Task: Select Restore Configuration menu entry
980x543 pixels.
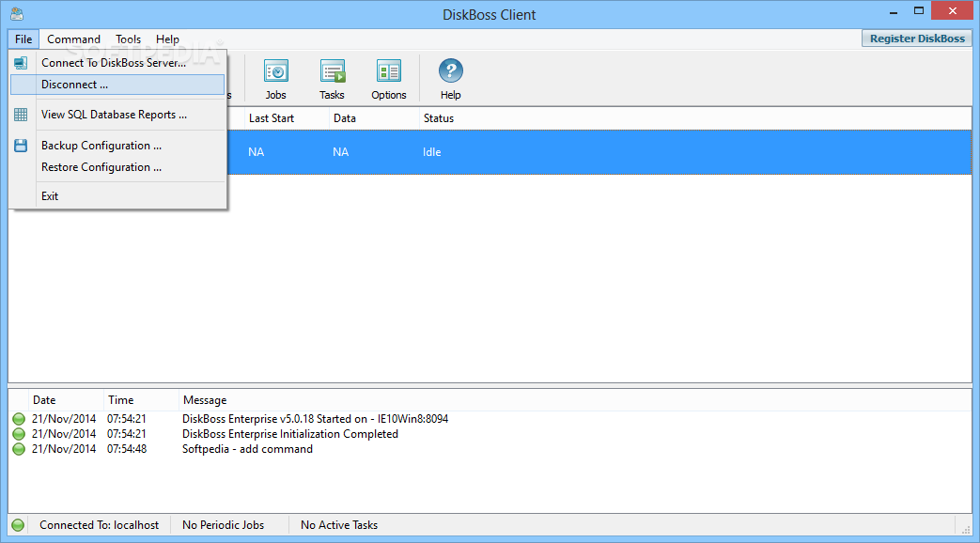Action: tap(117, 167)
